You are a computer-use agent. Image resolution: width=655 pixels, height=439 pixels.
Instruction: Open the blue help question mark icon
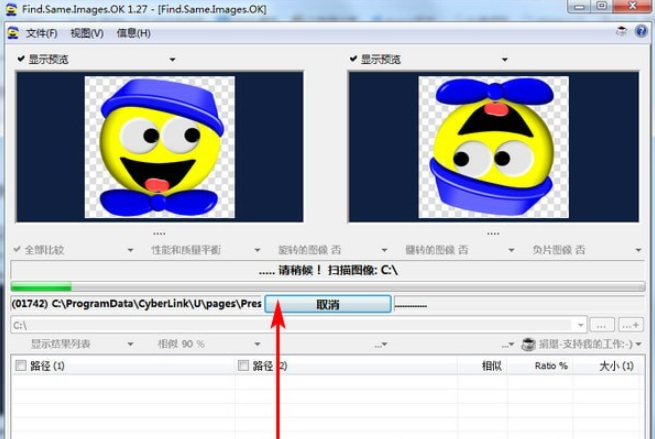coord(641,31)
